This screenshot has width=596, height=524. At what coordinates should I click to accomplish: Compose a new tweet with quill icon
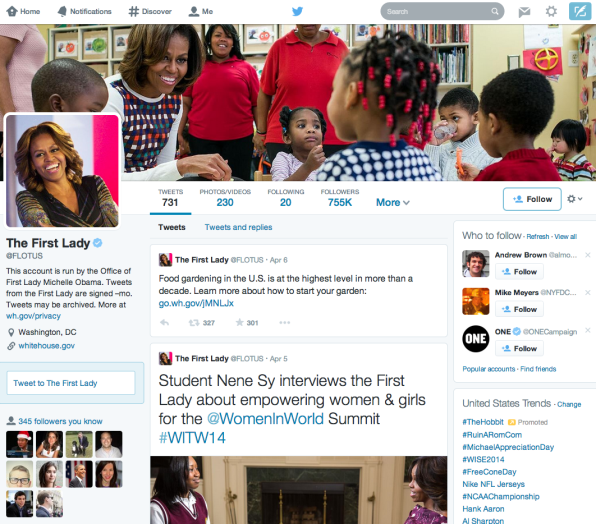coord(580,11)
